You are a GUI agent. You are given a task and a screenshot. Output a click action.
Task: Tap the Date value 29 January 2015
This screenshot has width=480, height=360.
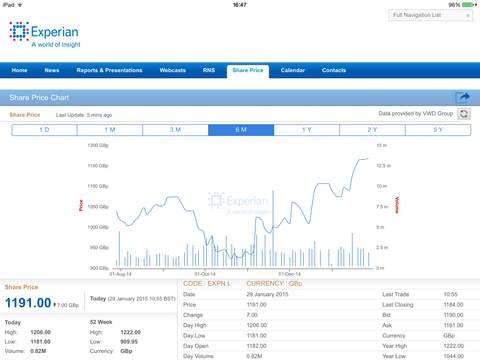click(267, 294)
